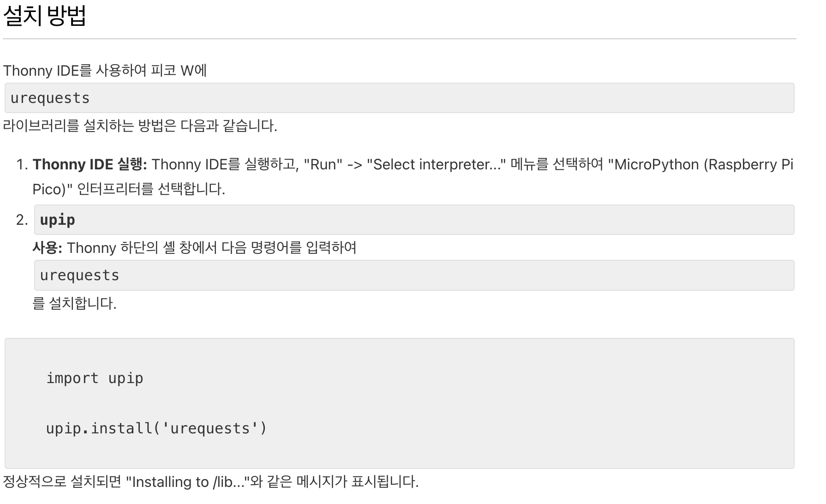Viewport: 826px width, 504px height.
Task: Click the Pico)" 인터프리터를 선택합니다 line
Action: [x=129, y=189]
